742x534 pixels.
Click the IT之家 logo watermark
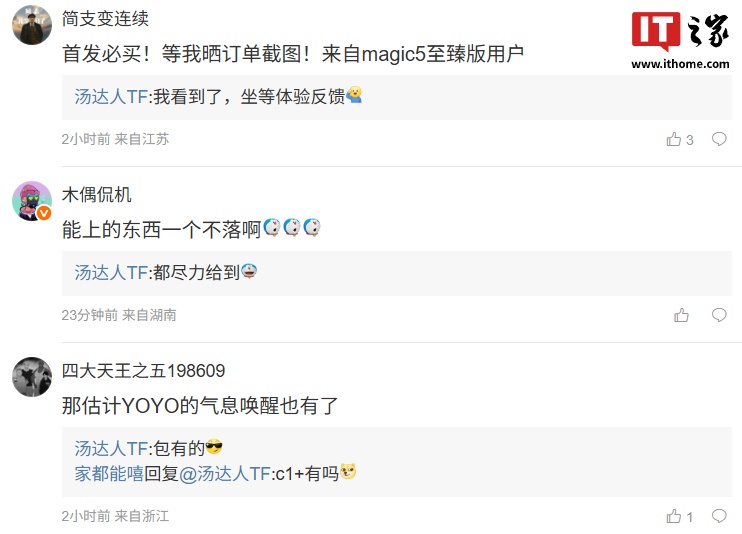[x=680, y=31]
